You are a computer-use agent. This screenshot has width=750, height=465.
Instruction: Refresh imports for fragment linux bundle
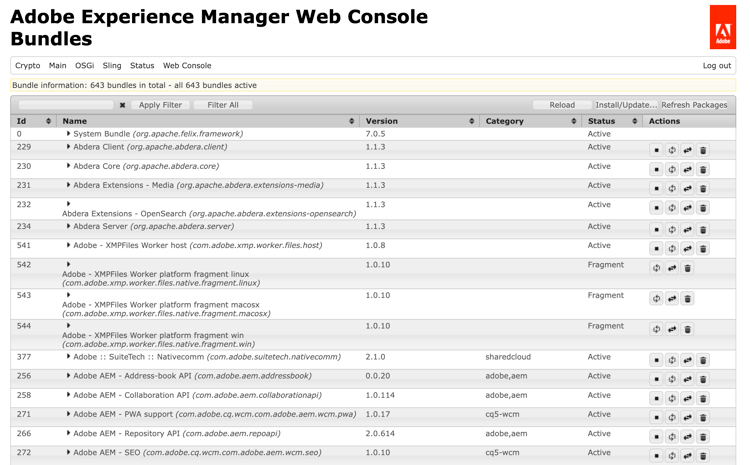(x=656, y=268)
